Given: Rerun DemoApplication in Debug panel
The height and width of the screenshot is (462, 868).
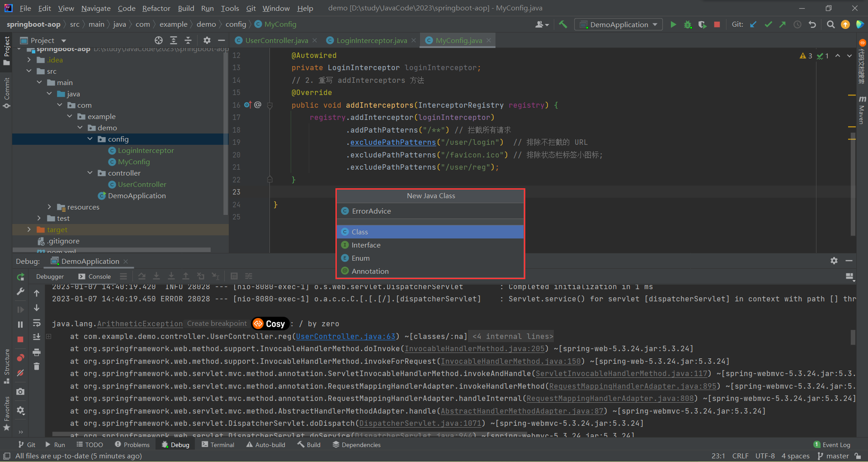Looking at the screenshot, I should 20,276.
